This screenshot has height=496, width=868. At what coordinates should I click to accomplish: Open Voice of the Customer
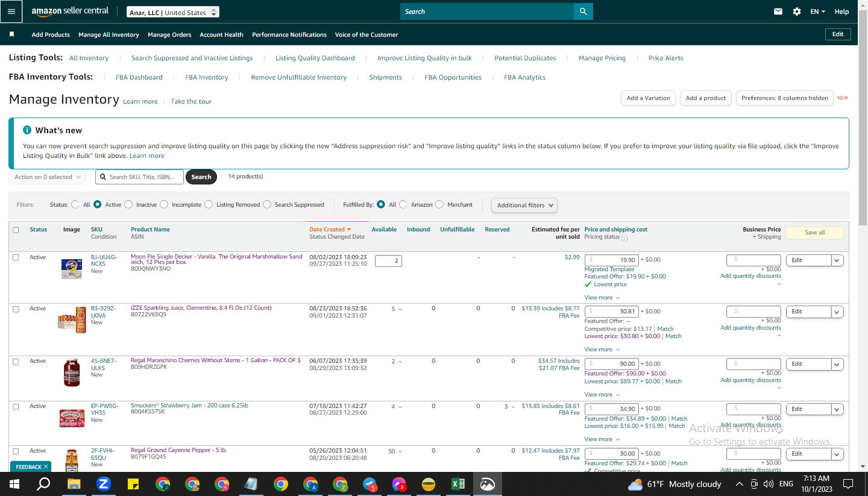point(366,34)
